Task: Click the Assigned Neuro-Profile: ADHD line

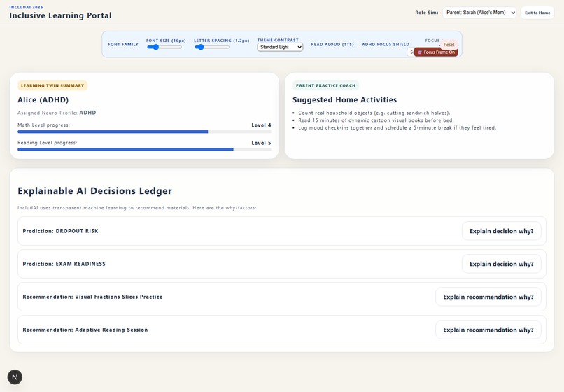Action: click(x=57, y=113)
